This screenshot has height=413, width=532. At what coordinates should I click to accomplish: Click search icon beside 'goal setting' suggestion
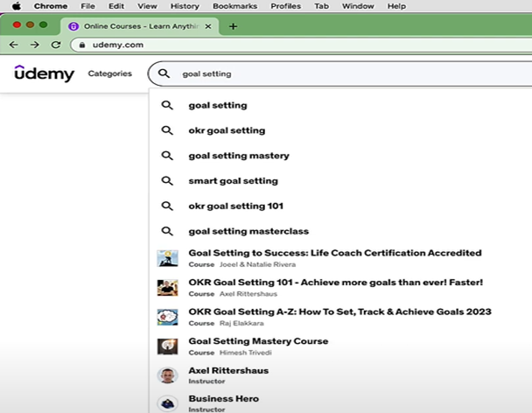167,105
